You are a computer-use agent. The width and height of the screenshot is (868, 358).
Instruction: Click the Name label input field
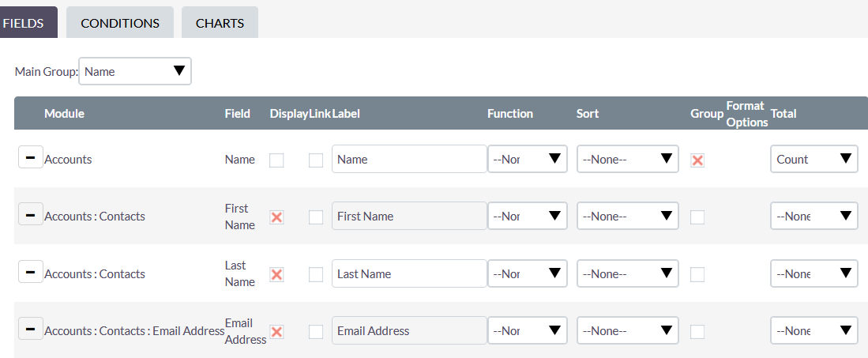[x=409, y=159]
